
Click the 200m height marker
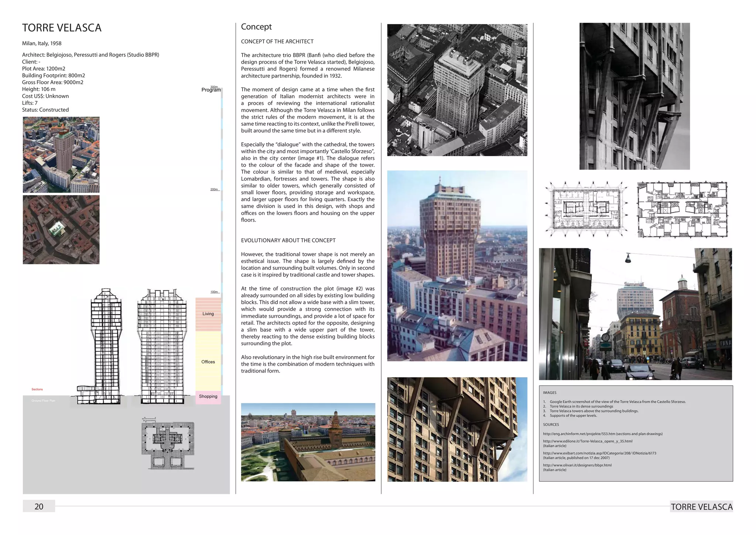point(214,190)
